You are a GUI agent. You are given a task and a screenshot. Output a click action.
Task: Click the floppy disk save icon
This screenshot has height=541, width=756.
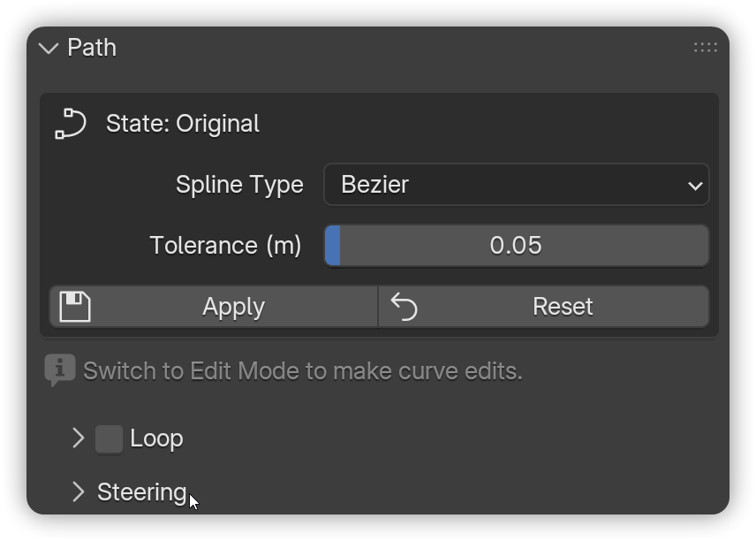point(75,307)
